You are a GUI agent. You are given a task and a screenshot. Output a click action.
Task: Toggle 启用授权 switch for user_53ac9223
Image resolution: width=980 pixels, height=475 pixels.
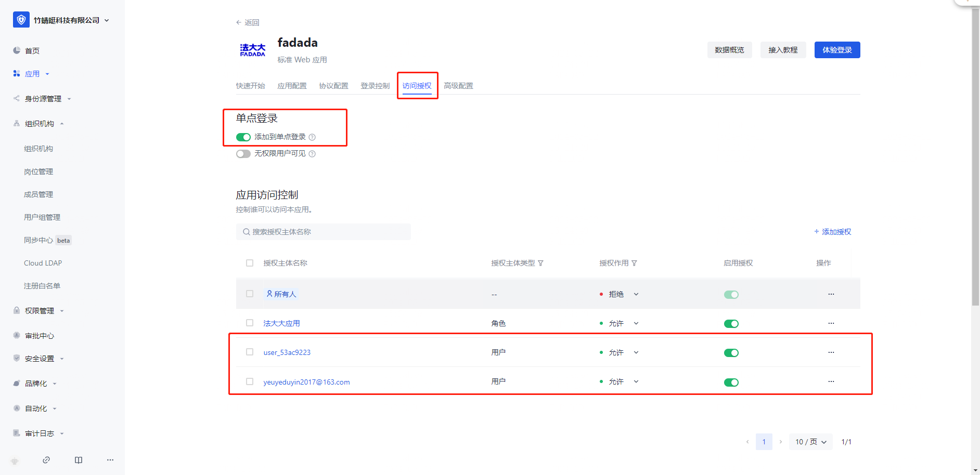coord(731,353)
